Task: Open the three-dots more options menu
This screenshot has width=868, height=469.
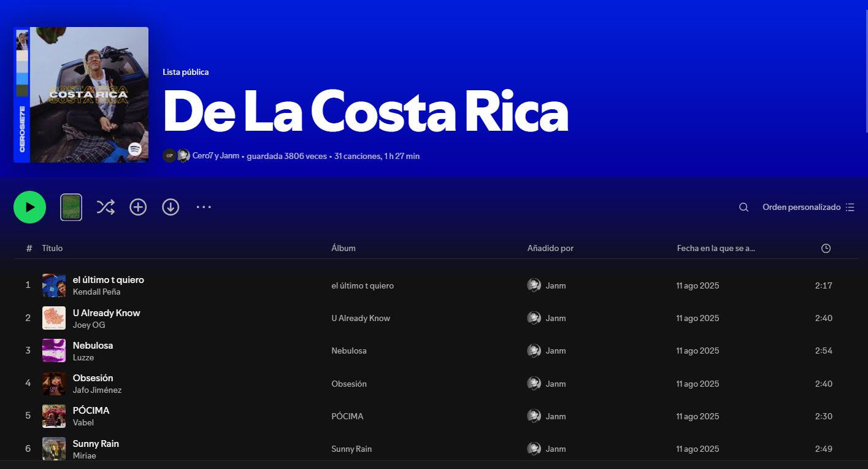Action: click(x=204, y=207)
